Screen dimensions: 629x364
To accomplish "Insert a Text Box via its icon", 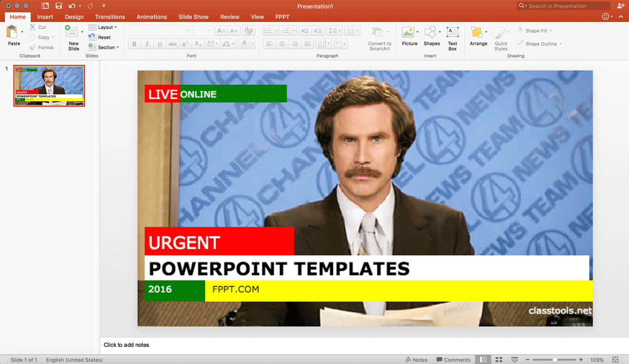I will 452,32.
